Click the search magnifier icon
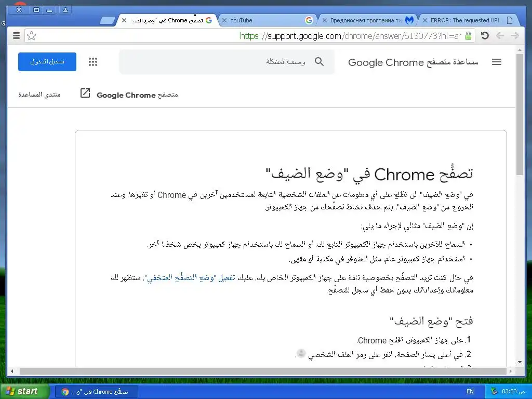This screenshot has height=399, width=532. pyautogui.click(x=319, y=61)
